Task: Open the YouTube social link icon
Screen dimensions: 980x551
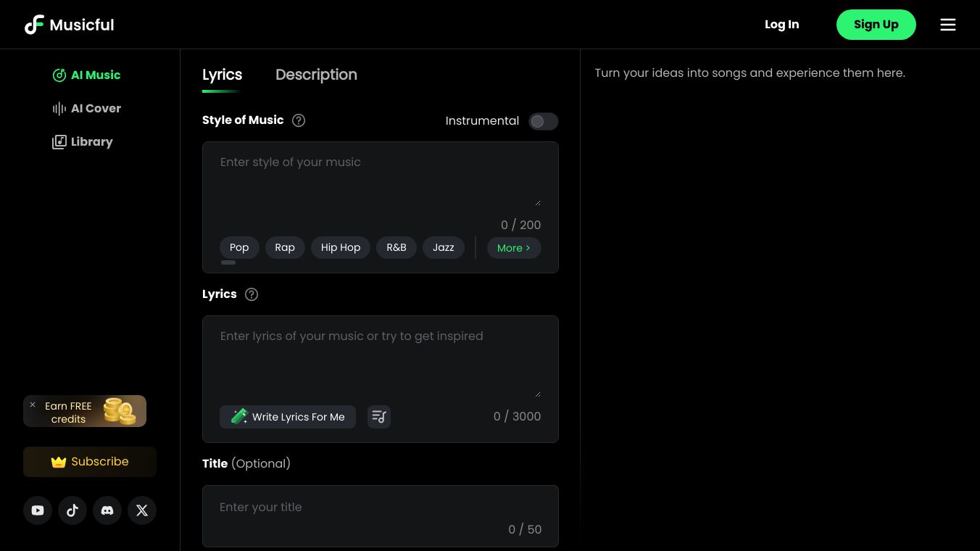Action: (38, 510)
